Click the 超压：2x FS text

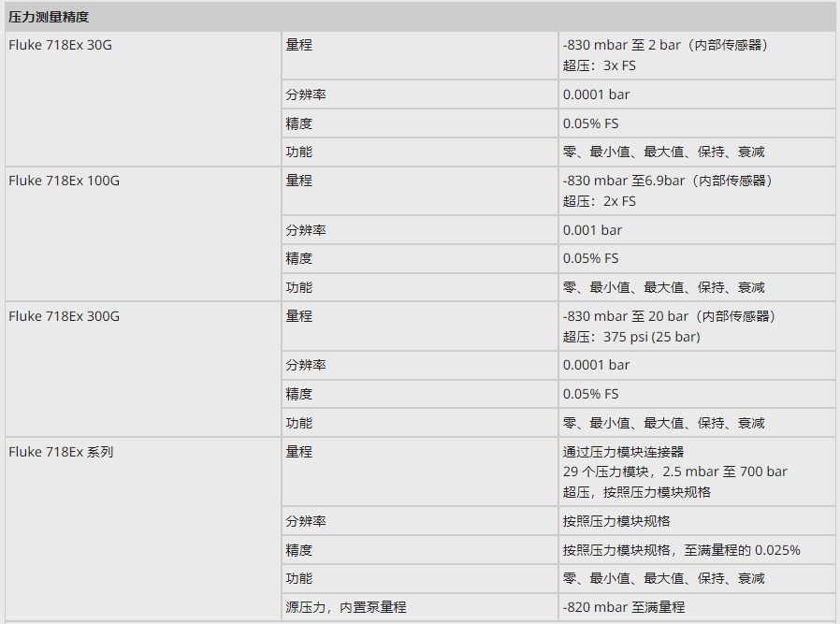coord(599,201)
